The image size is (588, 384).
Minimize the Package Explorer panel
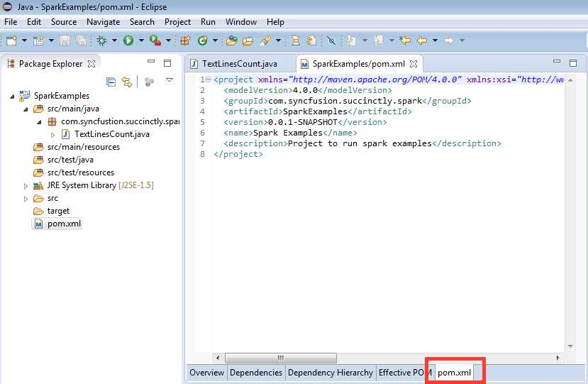point(151,61)
